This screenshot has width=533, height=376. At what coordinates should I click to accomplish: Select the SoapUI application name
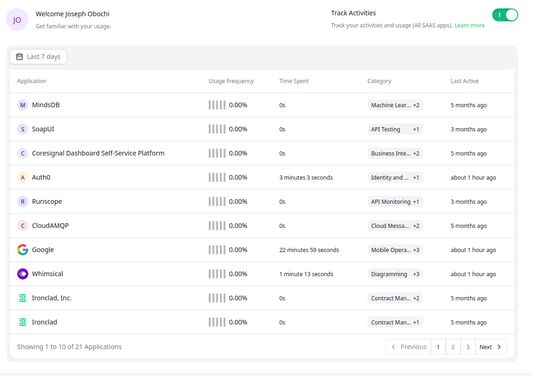point(43,129)
